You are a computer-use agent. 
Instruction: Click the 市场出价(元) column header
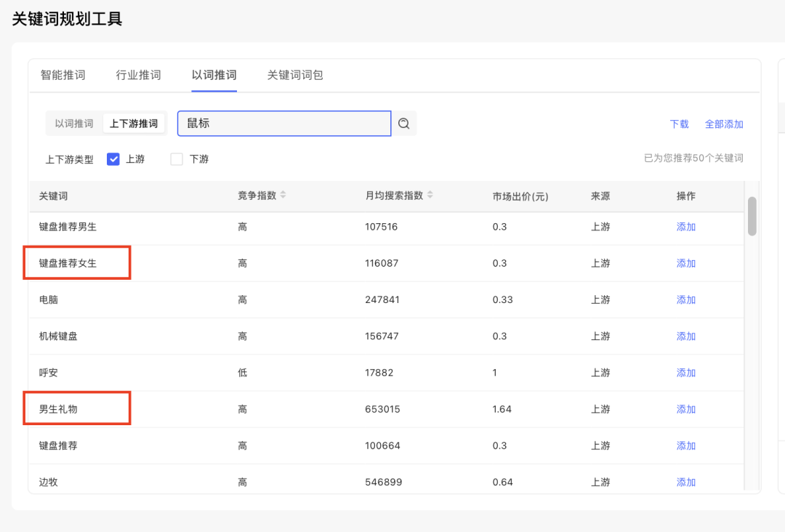pos(520,196)
